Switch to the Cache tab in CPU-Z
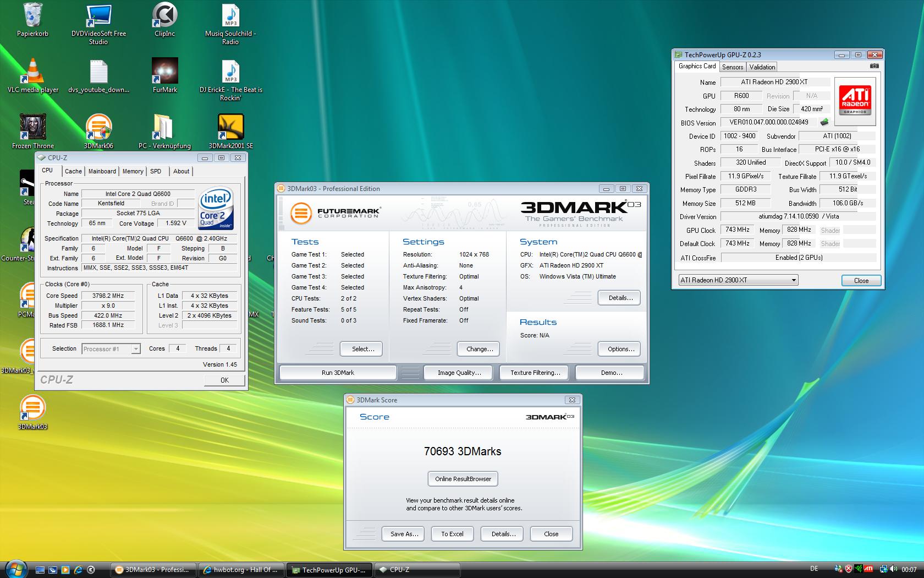 pos(73,171)
